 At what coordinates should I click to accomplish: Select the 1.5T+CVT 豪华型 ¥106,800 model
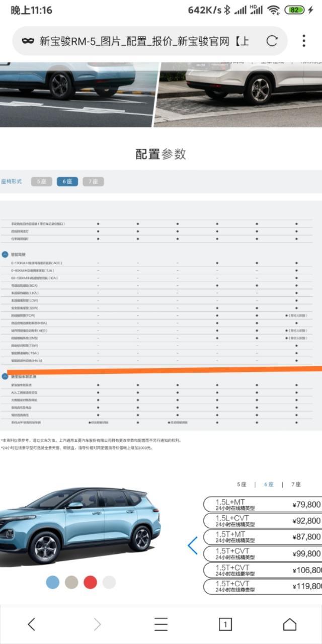tap(263, 570)
